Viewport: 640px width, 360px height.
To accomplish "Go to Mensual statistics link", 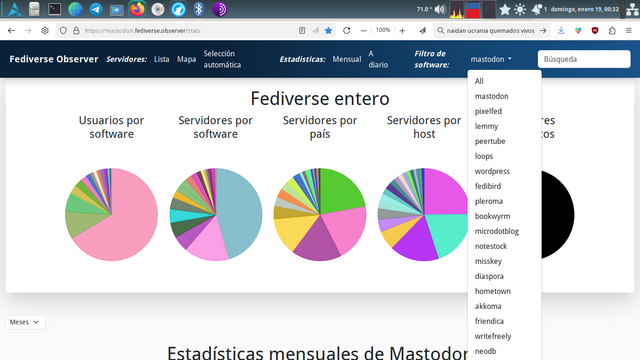I will pyautogui.click(x=347, y=59).
